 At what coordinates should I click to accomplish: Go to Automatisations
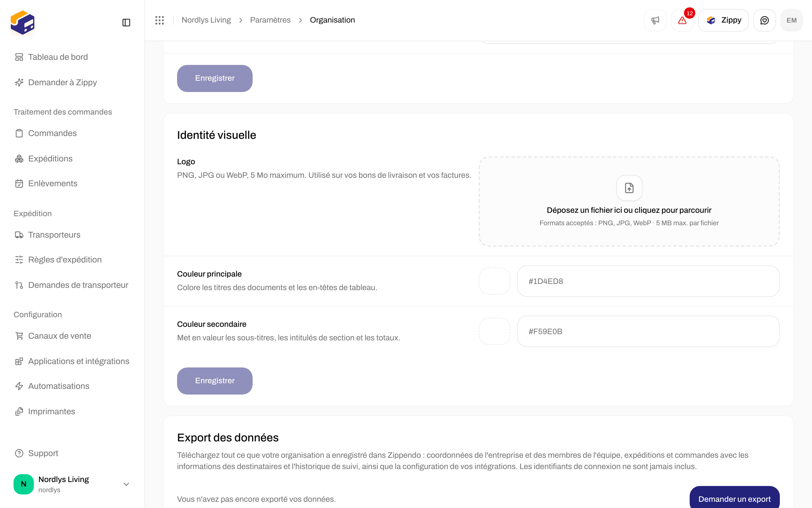pos(52,386)
